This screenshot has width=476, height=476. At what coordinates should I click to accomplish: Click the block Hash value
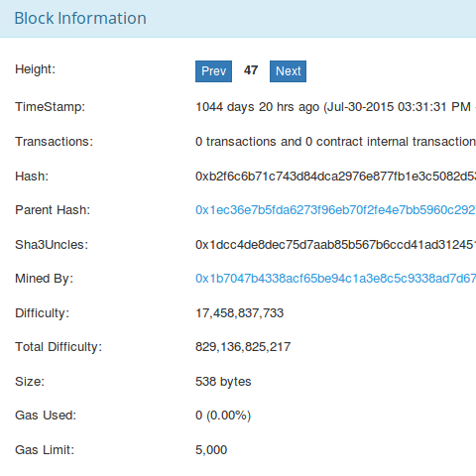[x=335, y=176]
